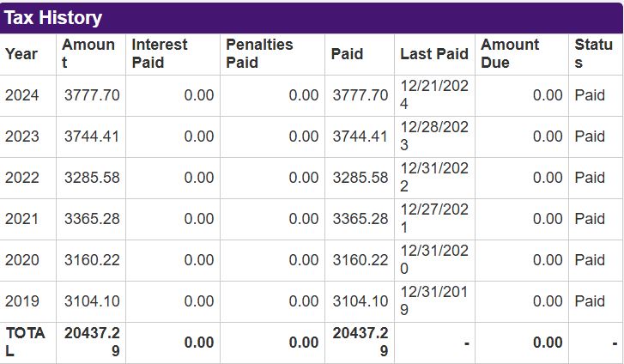Click the 2021 year cell

[22, 219]
